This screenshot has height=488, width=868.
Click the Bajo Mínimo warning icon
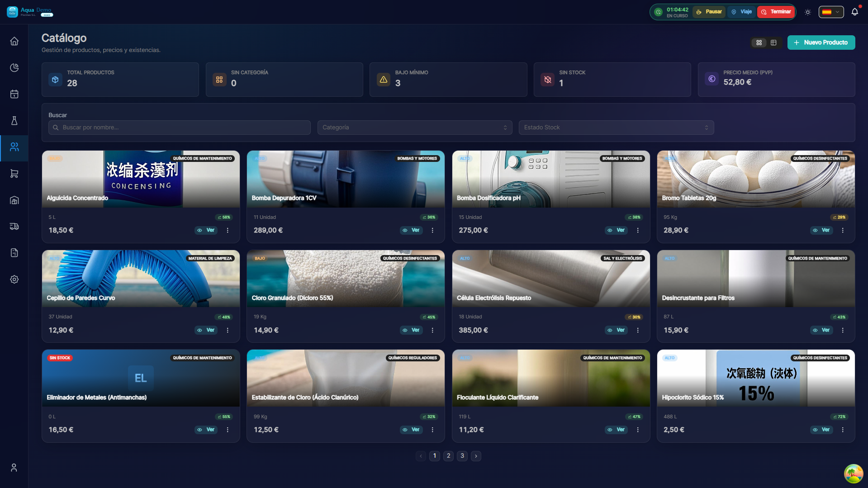tap(384, 80)
